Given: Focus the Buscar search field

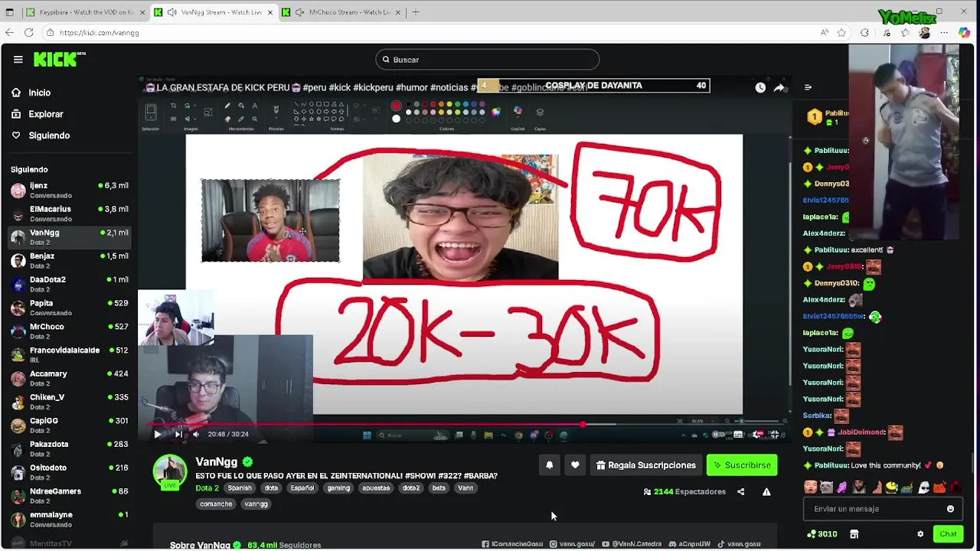Looking at the screenshot, I should point(487,60).
